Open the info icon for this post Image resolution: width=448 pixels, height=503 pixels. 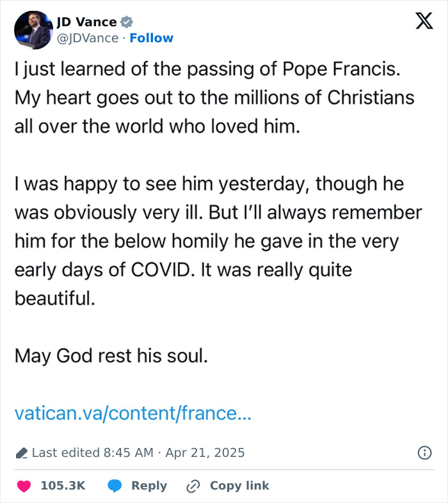click(424, 452)
